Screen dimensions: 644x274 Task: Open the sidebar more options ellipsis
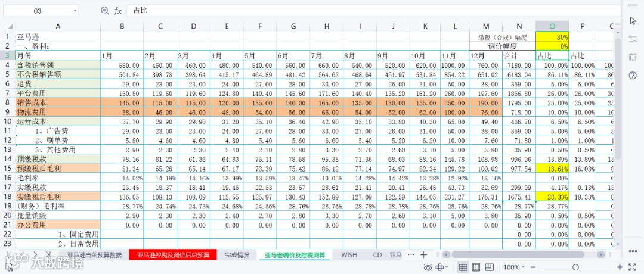click(x=633, y=251)
